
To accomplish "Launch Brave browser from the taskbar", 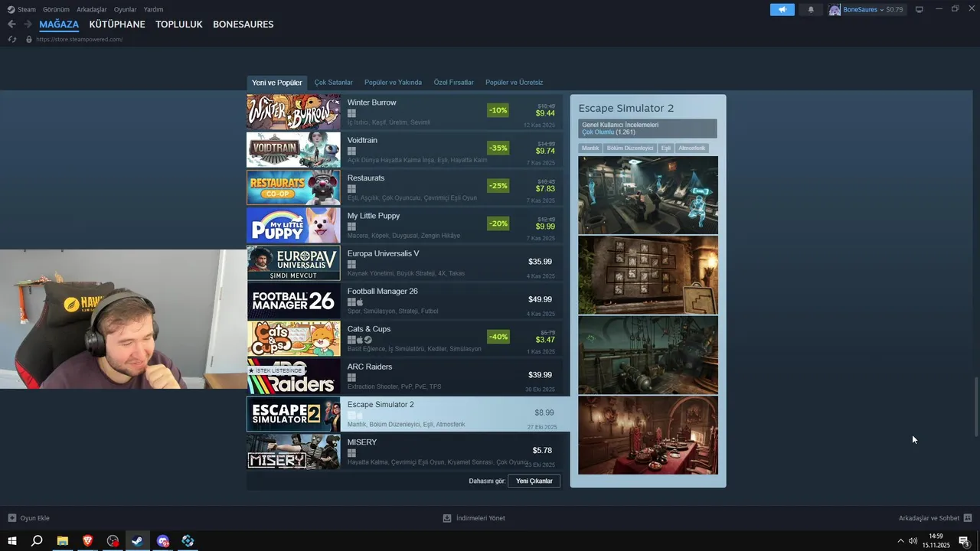I will [87, 541].
